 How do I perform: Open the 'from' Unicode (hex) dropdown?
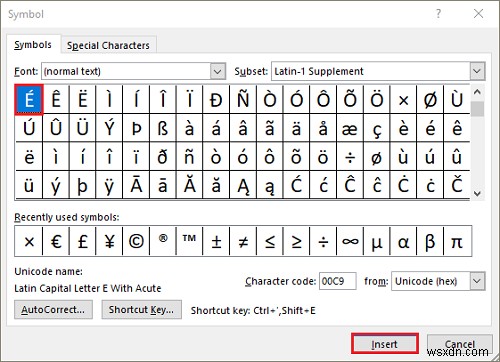point(477,281)
